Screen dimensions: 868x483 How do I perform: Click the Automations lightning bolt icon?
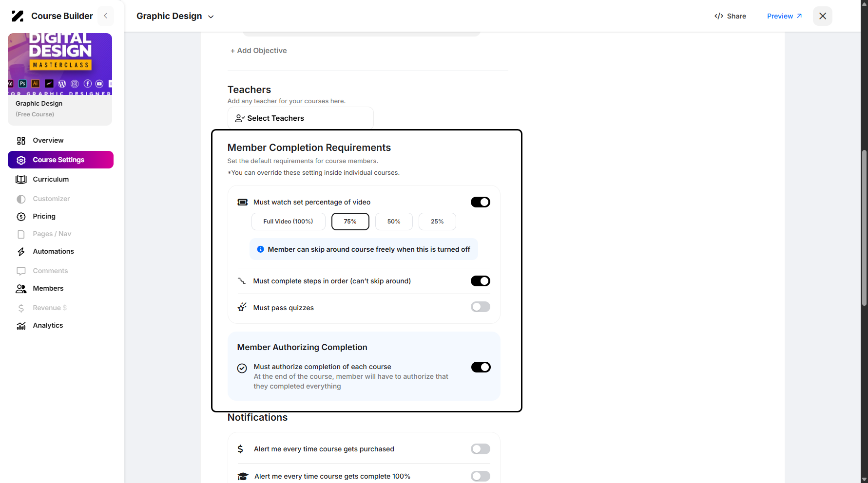(21, 252)
